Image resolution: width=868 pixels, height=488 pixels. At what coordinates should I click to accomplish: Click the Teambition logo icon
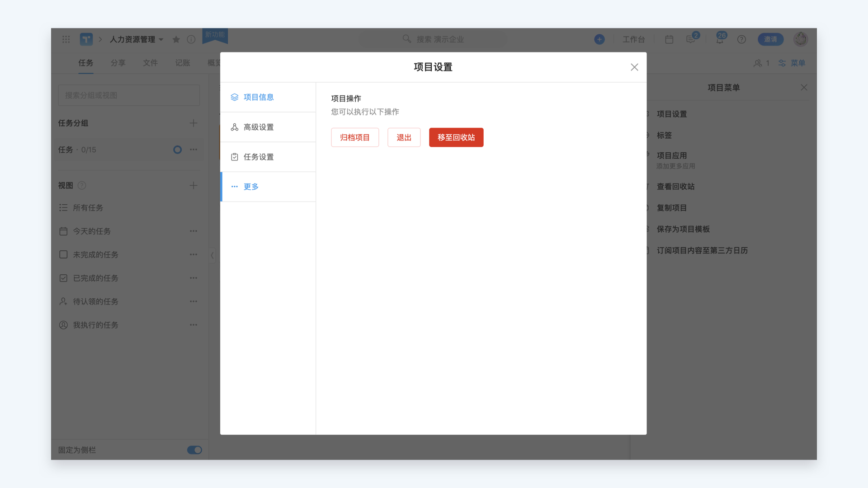(x=86, y=39)
